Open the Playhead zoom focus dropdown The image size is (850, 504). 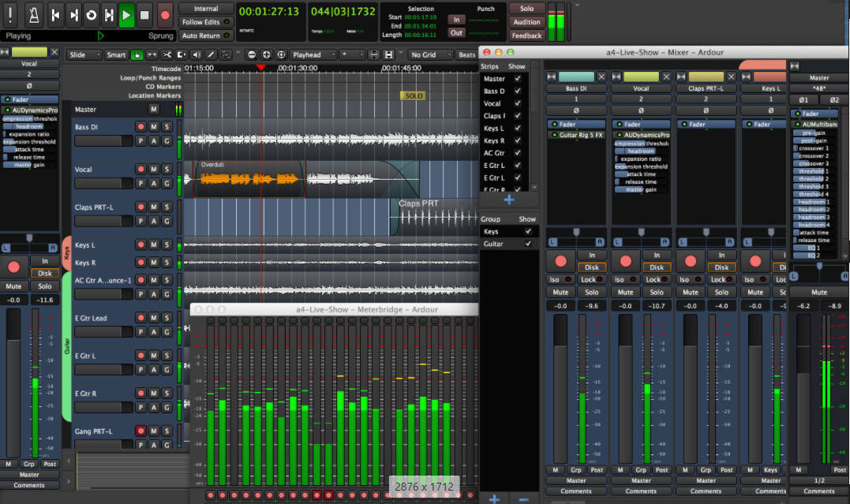(313, 54)
